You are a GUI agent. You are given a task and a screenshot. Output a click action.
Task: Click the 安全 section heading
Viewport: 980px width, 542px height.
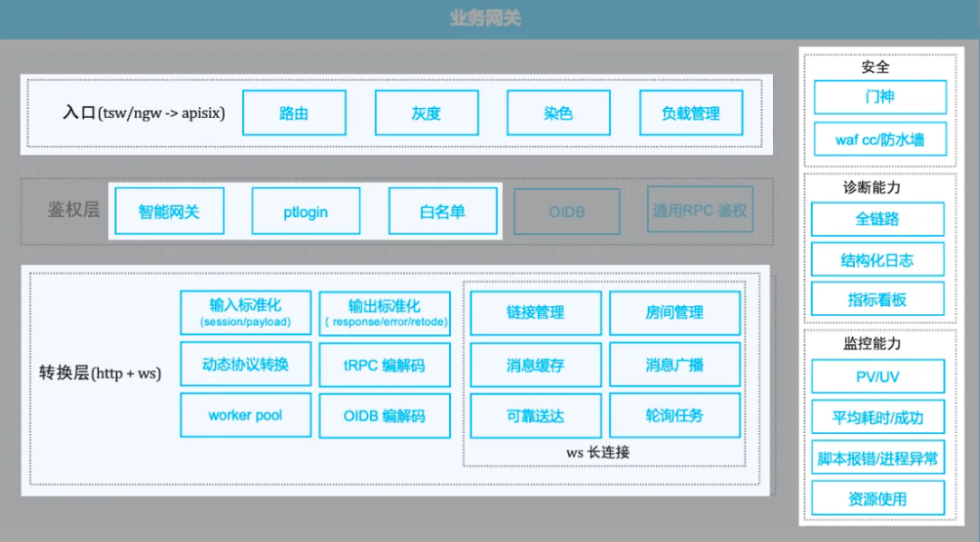pos(875,67)
